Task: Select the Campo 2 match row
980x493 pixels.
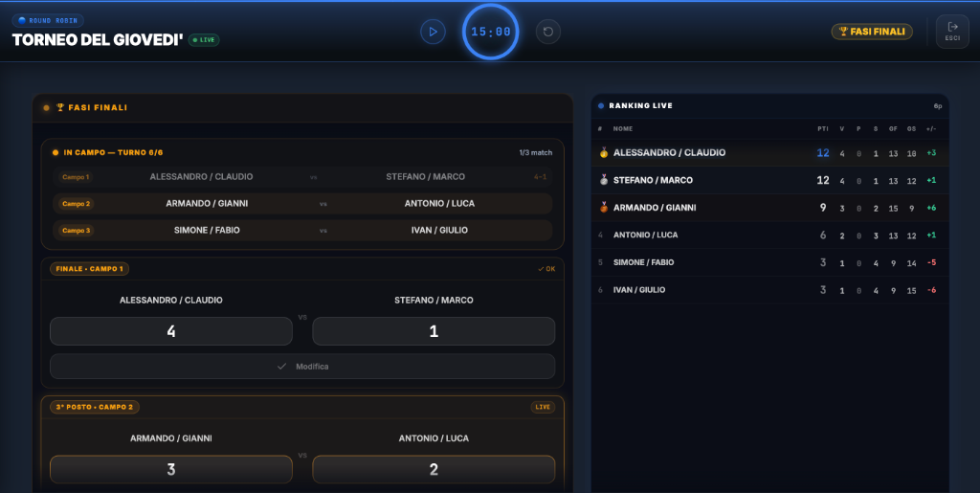Action: coord(302,204)
